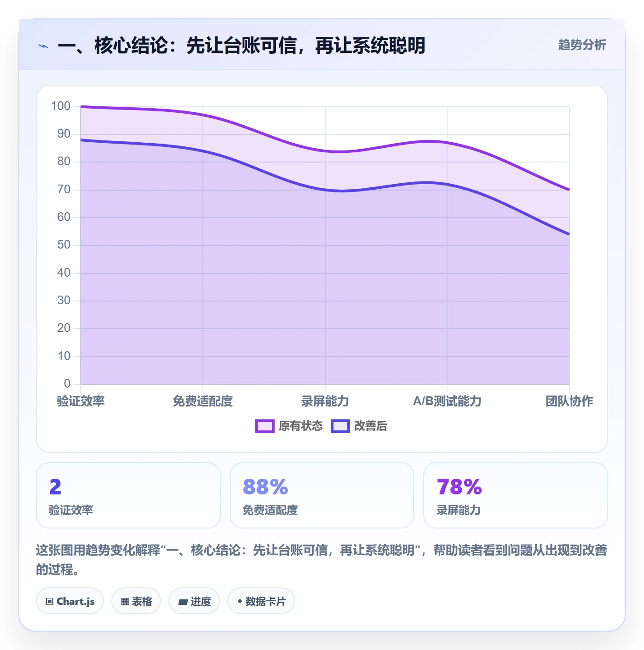Click the 原有状态 legend label
This screenshot has height=650, width=644.
tap(301, 426)
